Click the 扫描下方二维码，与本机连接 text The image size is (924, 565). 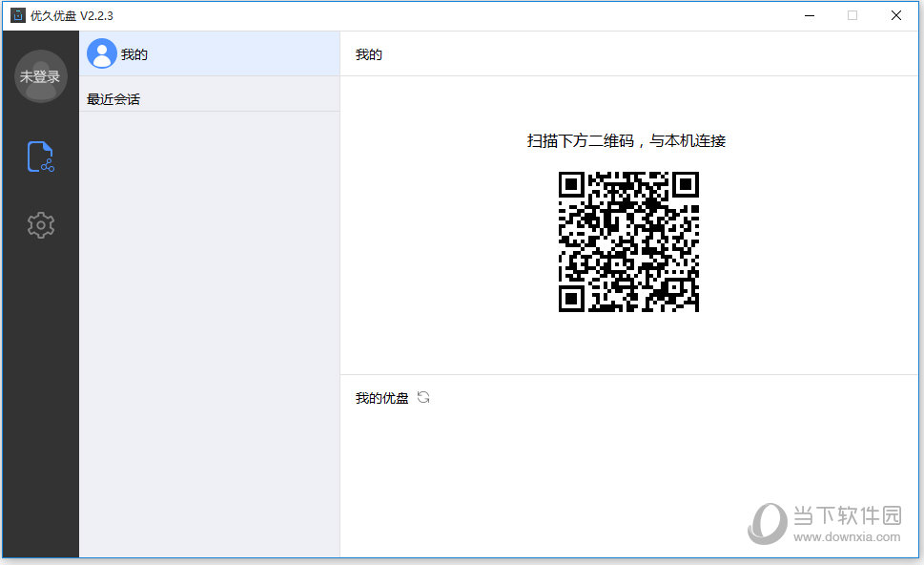point(626,141)
